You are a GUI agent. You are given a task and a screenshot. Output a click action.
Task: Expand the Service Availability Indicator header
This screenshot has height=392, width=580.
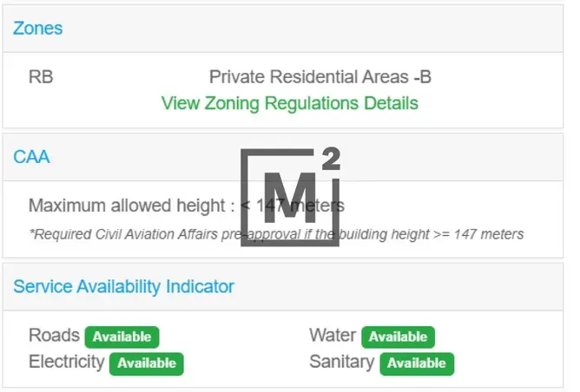(x=282, y=287)
